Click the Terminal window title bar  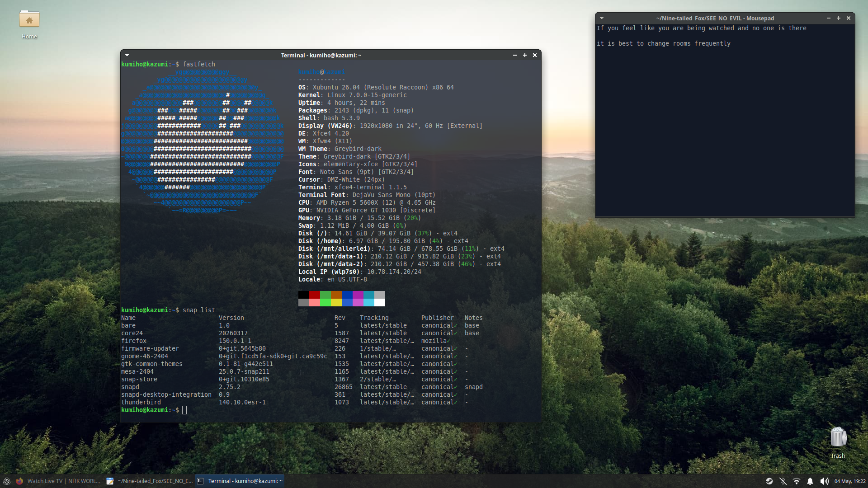(x=321, y=55)
